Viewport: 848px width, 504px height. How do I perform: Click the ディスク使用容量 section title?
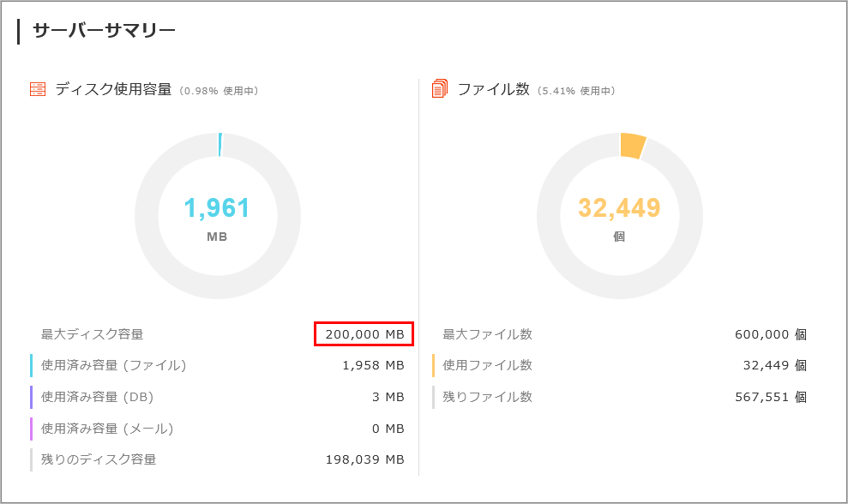click(113, 88)
